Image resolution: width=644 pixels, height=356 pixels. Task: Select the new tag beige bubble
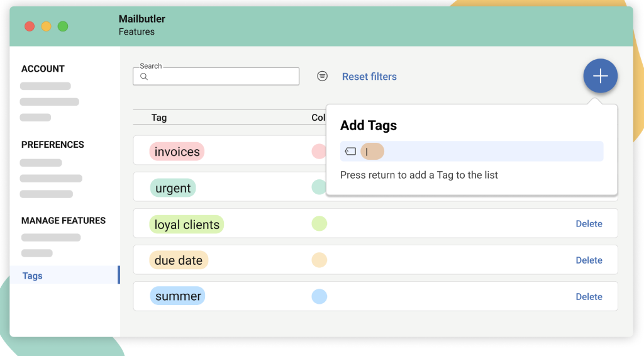372,152
